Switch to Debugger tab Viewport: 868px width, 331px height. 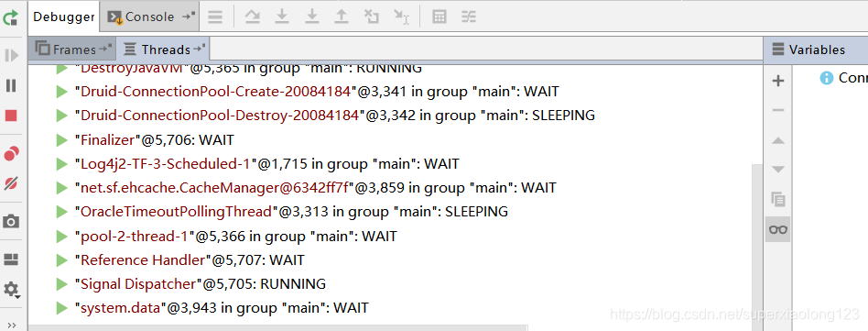click(64, 17)
